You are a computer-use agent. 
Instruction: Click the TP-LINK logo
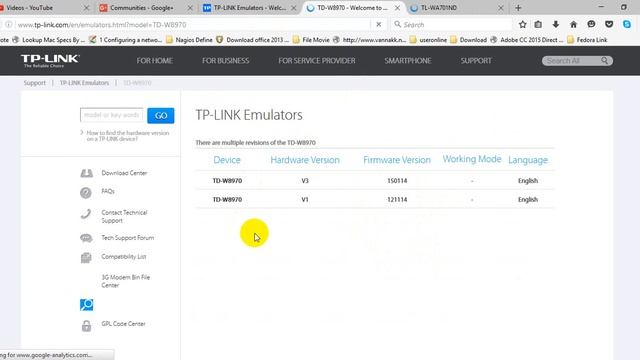[50, 60]
